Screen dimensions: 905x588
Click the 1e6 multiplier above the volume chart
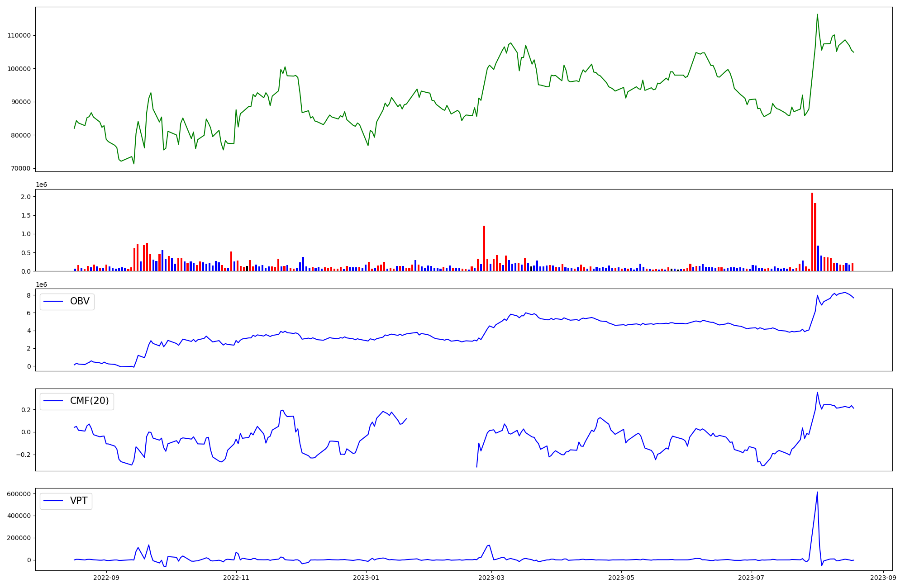click(x=41, y=185)
